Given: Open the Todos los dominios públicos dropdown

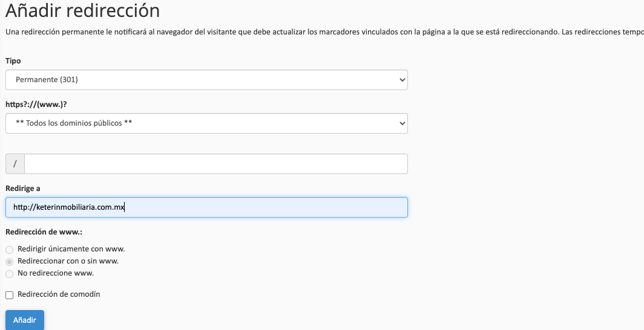Looking at the screenshot, I should point(206,123).
